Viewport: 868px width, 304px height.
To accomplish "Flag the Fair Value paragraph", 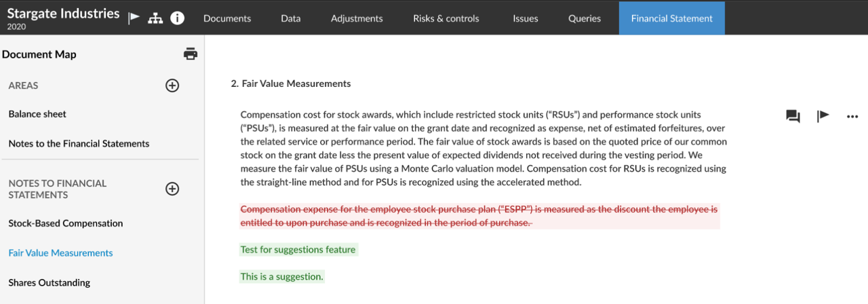I will point(823,116).
